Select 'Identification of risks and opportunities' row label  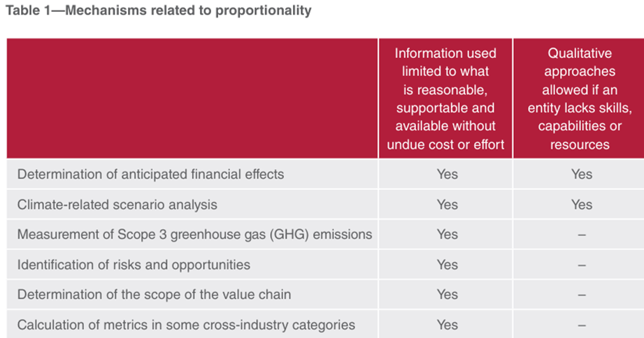[134, 265]
